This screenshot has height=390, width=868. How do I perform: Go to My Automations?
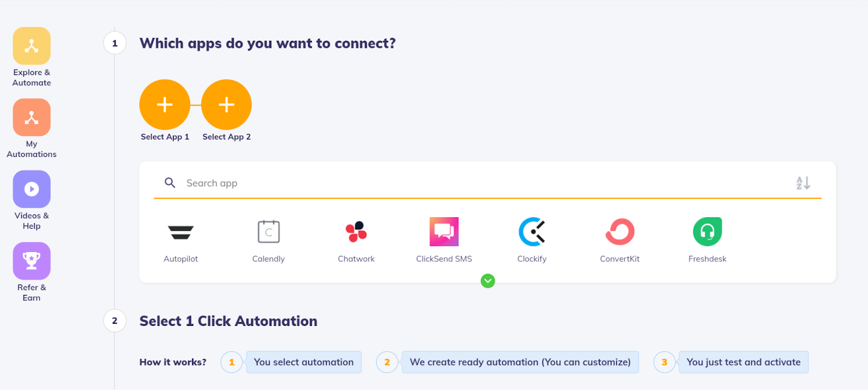tap(31, 118)
